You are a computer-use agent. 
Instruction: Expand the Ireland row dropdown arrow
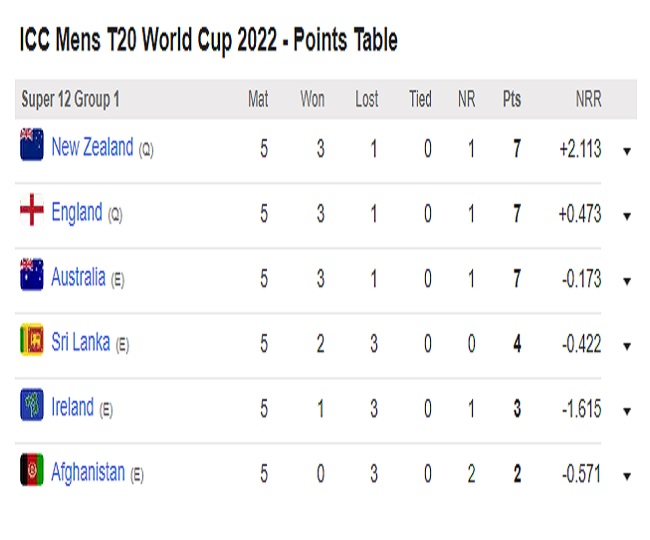pos(627,412)
